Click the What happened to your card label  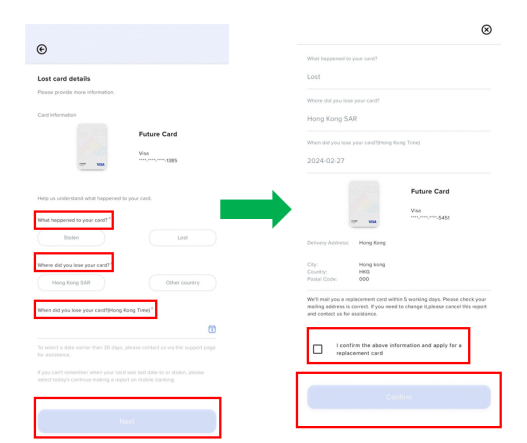pos(73,220)
